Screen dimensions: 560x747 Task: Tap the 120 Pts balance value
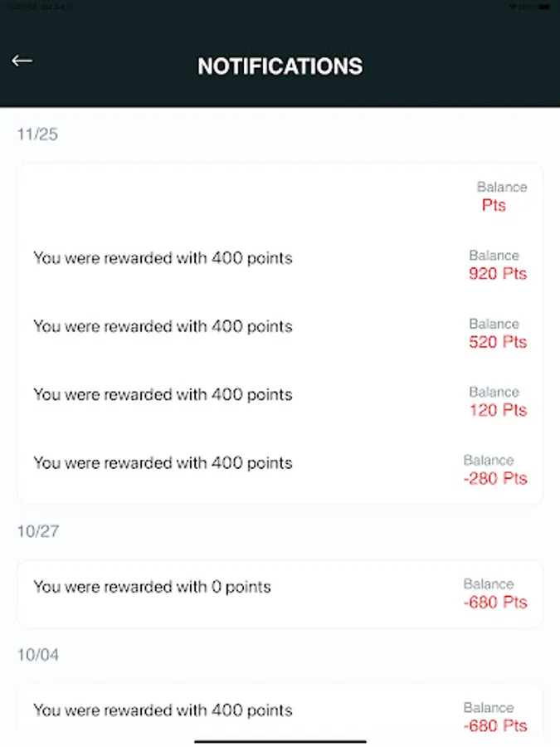[x=497, y=410]
